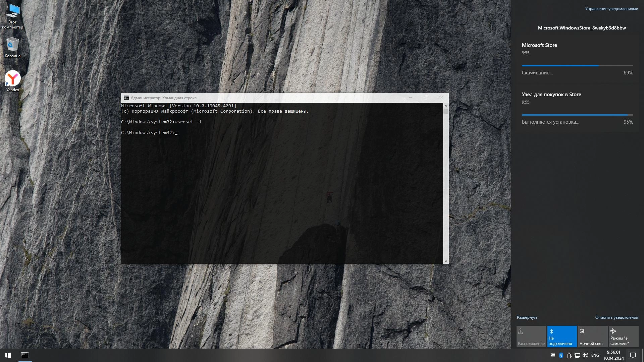The width and height of the screenshot is (644, 362).
Task: Open the Yandex browser desktop shortcut
Action: click(x=12, y=80)
